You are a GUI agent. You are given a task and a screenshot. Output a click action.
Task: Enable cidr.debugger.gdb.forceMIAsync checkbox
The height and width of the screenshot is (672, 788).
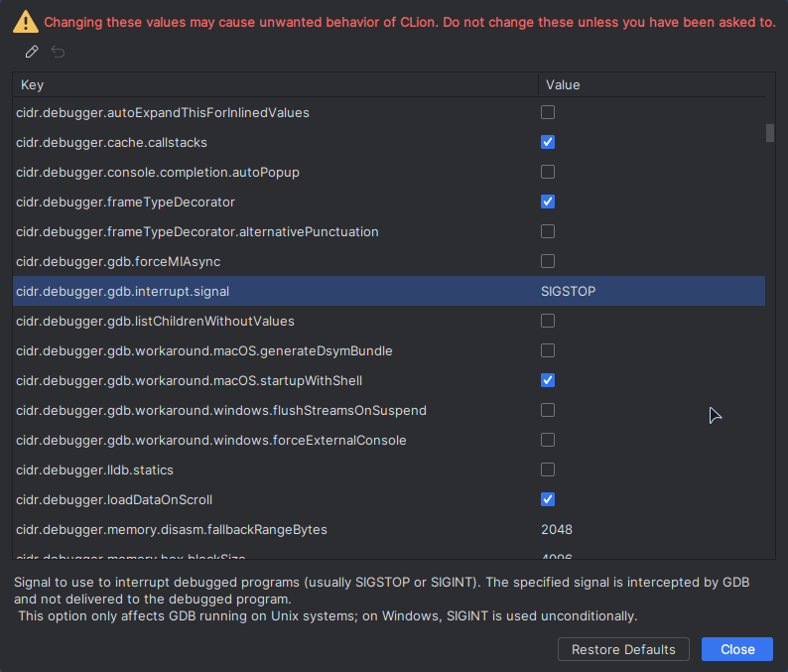(548, 261)
